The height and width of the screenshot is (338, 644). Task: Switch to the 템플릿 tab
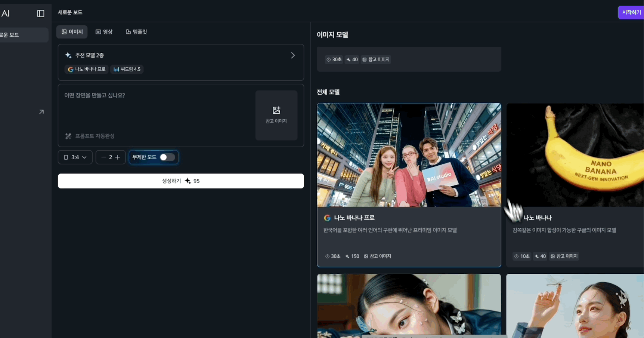click(x=136, y=32)
